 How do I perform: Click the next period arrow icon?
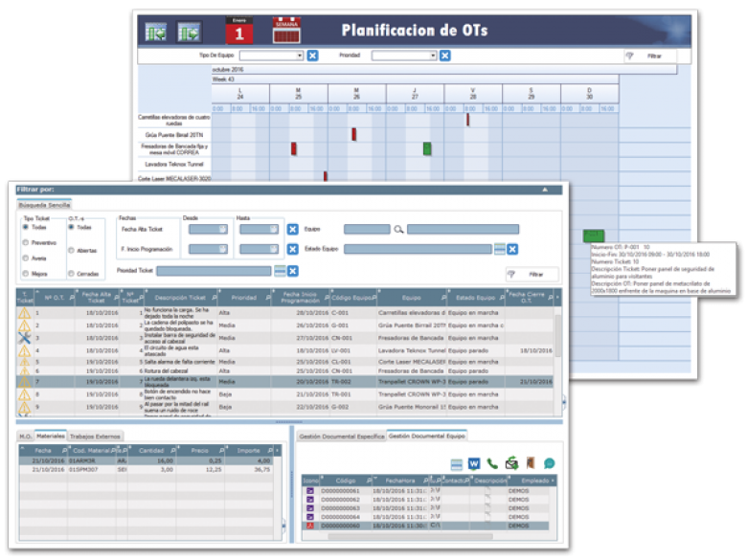[x=190, y=32]
